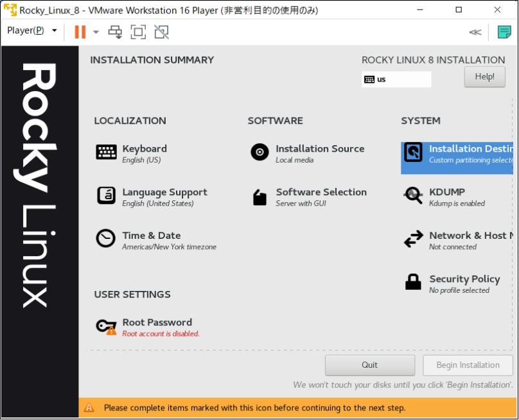The image size is (519, 420).
Task: Send Ctrl+Alt+Del to the guest
Action: pyautogui.click(x=116, y=31)
